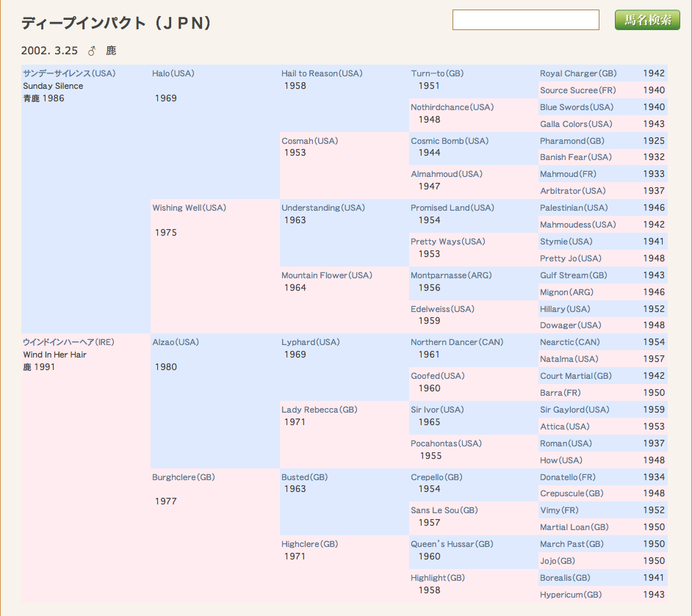Follow the Pretty Jo(USA) link
This screenshot has height=616, width=692.
571,258
